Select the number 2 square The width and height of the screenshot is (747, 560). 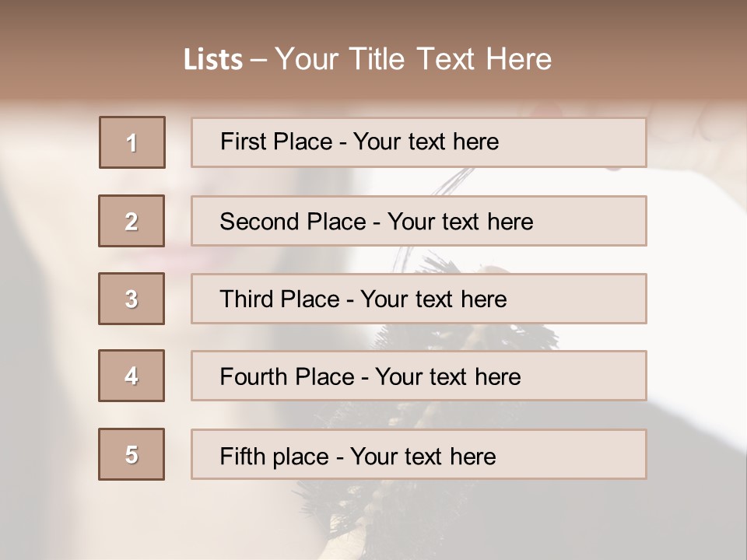pyautogui.click(x=132, y=221)
